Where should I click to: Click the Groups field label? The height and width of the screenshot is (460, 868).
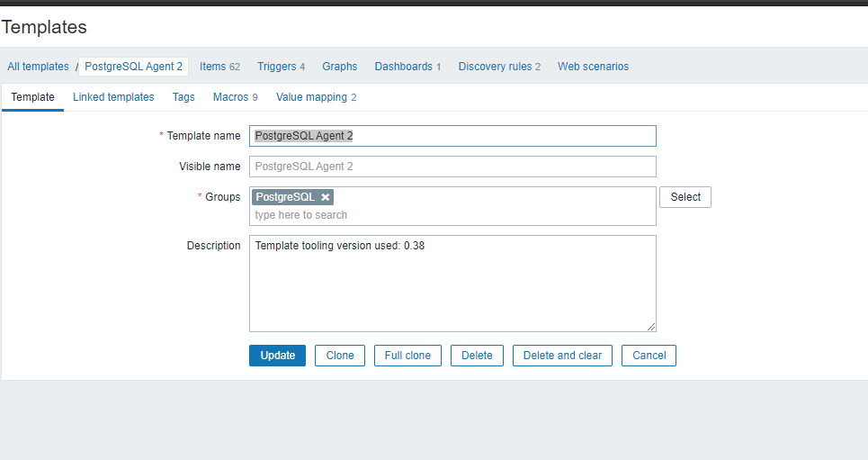click(222, 197)
